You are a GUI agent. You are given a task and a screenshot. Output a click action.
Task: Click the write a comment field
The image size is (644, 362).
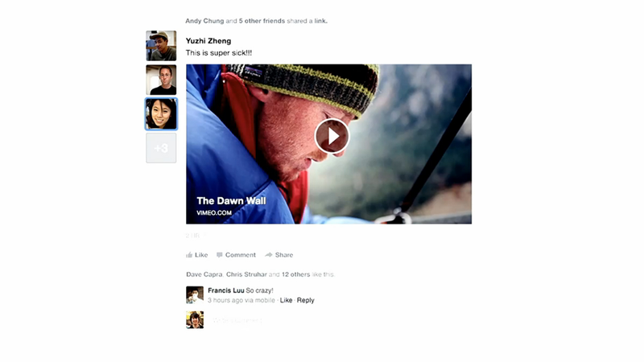pyautogui.click(x=237, y=320)
